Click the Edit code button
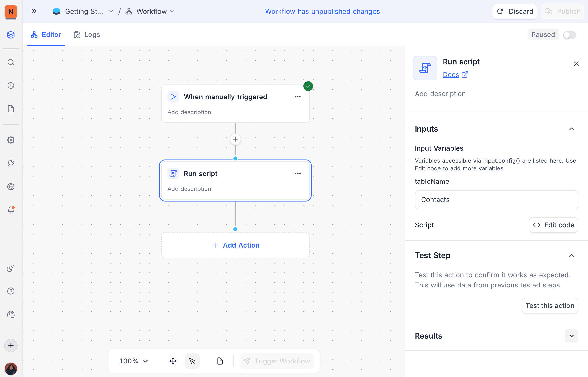 [554, 225]
